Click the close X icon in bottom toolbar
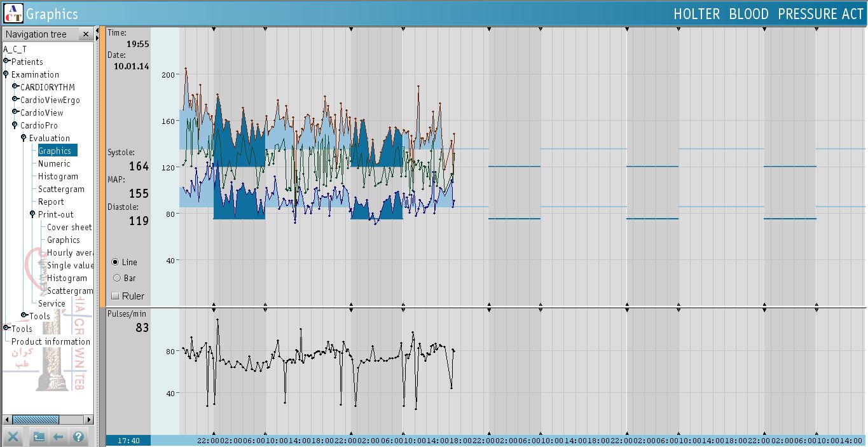The height and width of the screenshot is (447, 868). 13,437
